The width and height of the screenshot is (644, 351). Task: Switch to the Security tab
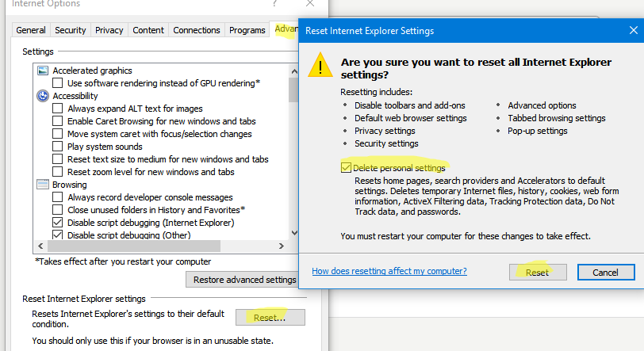tap(71, 30)
